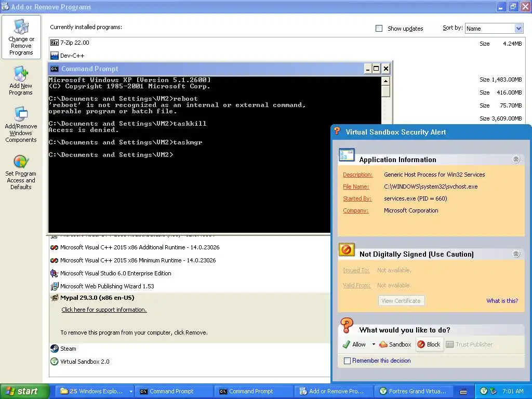
Task: Click the Company link label
Action: click(x=355, y=210)
